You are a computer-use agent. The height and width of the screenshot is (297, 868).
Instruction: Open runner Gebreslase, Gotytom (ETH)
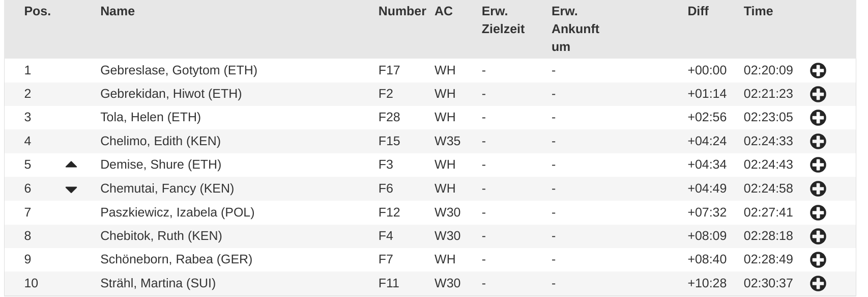[x=179, y=70]
